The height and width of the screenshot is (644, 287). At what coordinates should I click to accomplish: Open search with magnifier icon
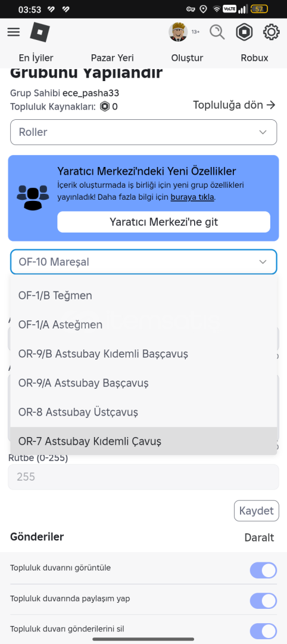(x=217, y=32)
